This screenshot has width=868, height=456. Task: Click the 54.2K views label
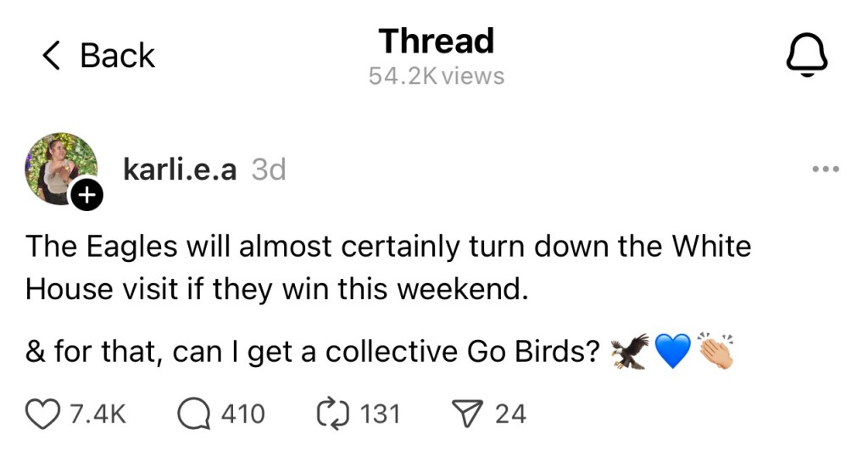coord(436,76)
